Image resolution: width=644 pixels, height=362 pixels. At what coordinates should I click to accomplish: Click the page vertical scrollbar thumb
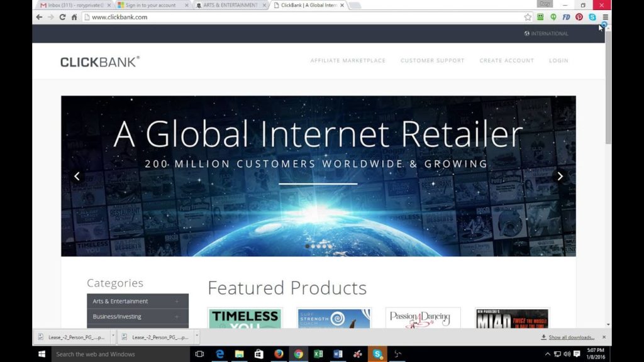pyautogui.click(x=608, y=87)
